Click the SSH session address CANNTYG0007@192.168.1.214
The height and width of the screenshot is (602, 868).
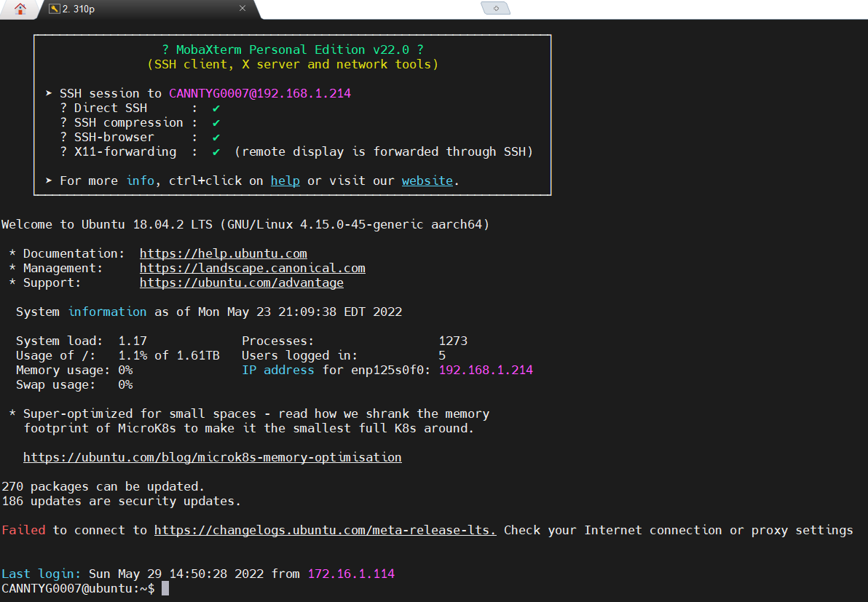[260, 93]
